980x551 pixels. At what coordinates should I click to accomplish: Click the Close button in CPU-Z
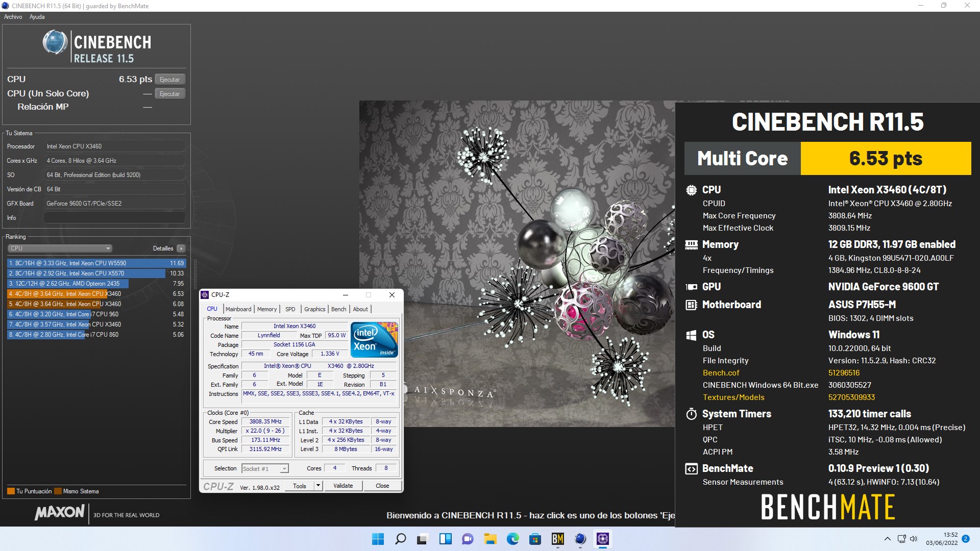382,486
